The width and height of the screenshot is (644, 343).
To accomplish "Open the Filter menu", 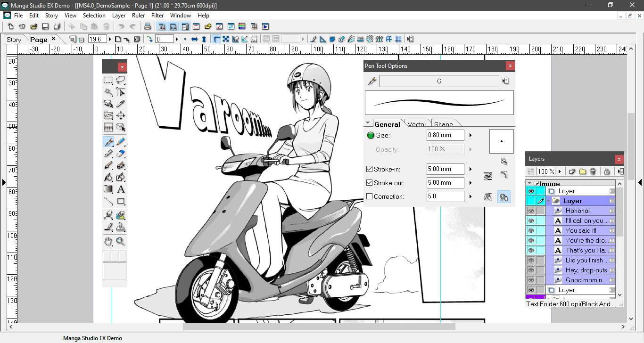I will (157, 16).
